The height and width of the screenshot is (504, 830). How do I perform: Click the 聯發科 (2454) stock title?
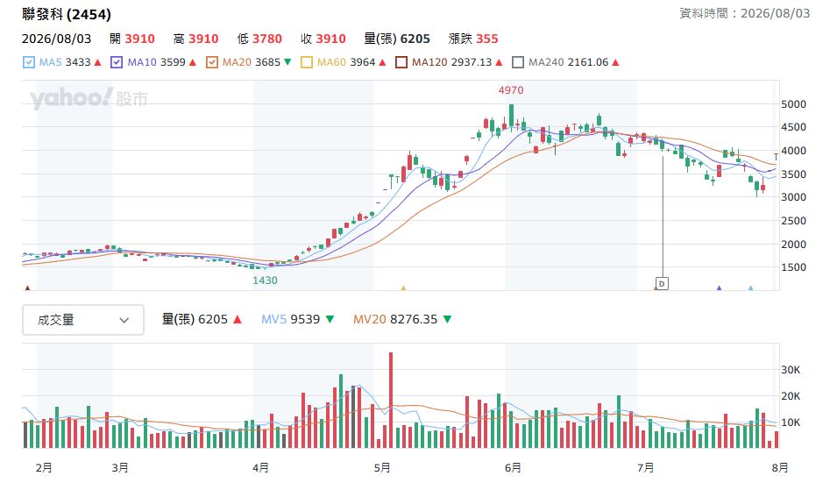67,14
